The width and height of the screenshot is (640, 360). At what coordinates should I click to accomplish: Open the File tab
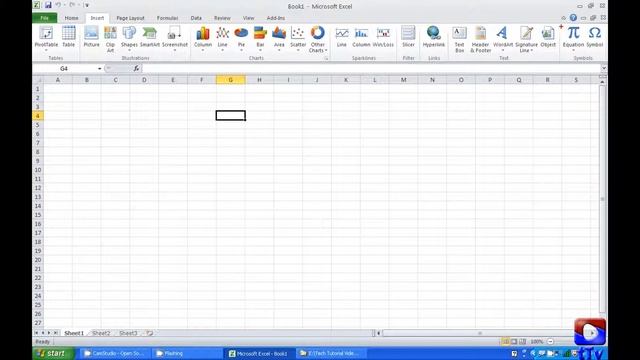pyautogui.click(x=44, y=18)
